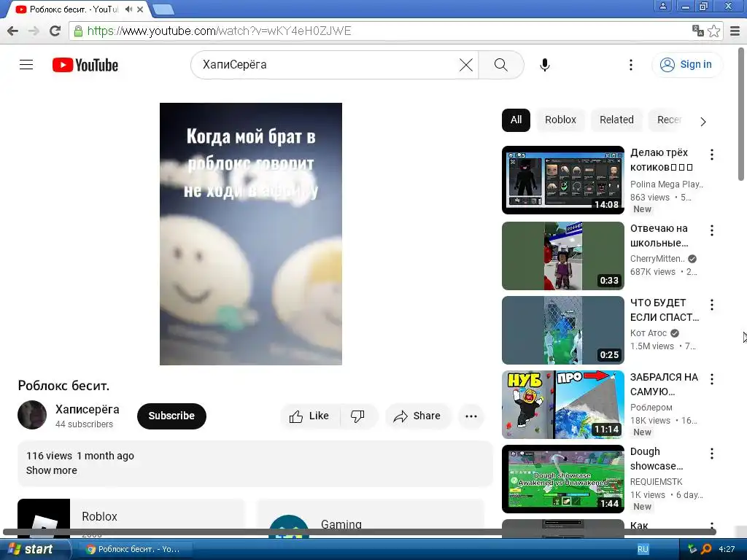
Task: Open REQUIEMSTK channel name
Action: pos(657,481)
